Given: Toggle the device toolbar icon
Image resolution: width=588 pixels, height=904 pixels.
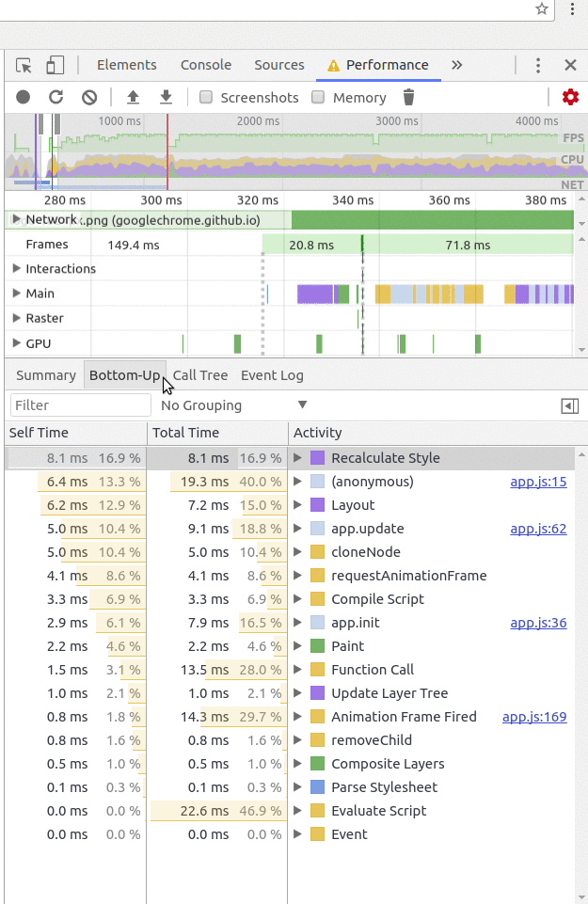Looking at the screenshot, I should pyautogui.click(x=56, y=65).
